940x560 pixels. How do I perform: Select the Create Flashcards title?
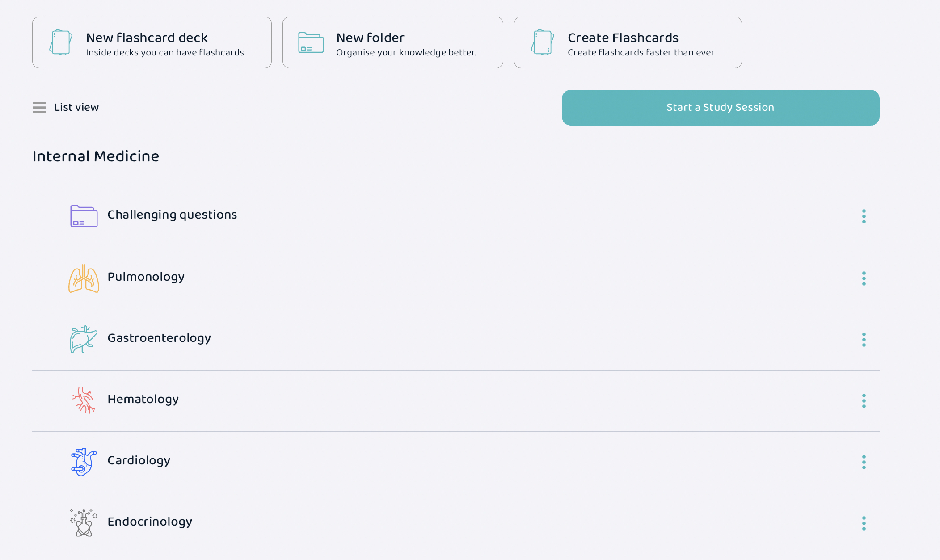pyautogui.click(x=623, y=38)
